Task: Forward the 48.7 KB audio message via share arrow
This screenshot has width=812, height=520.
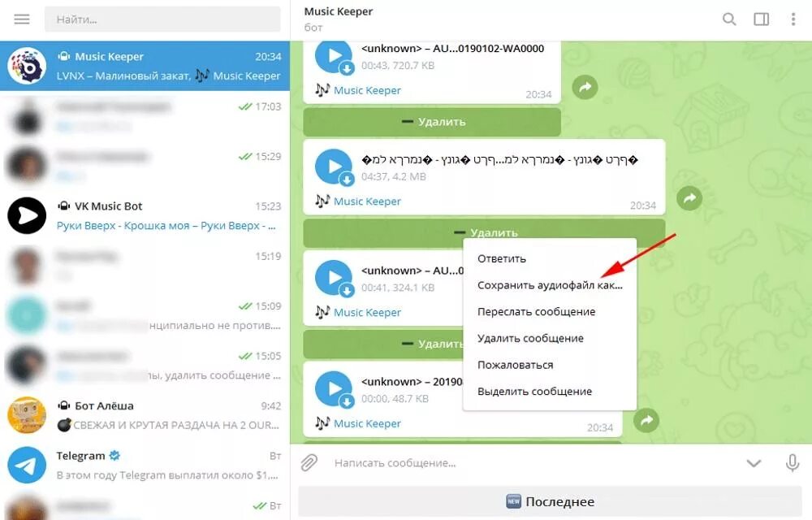Action: point(646,420)
